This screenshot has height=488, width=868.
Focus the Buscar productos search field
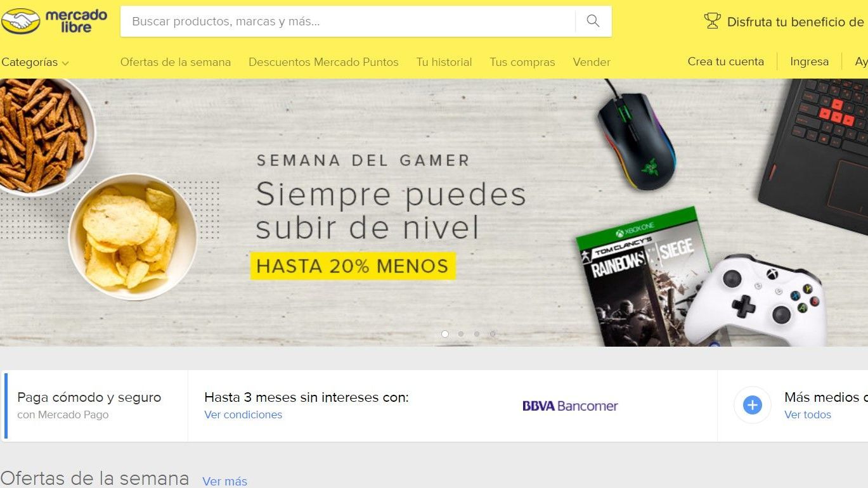pyautogui.click(x=347, y=22)
